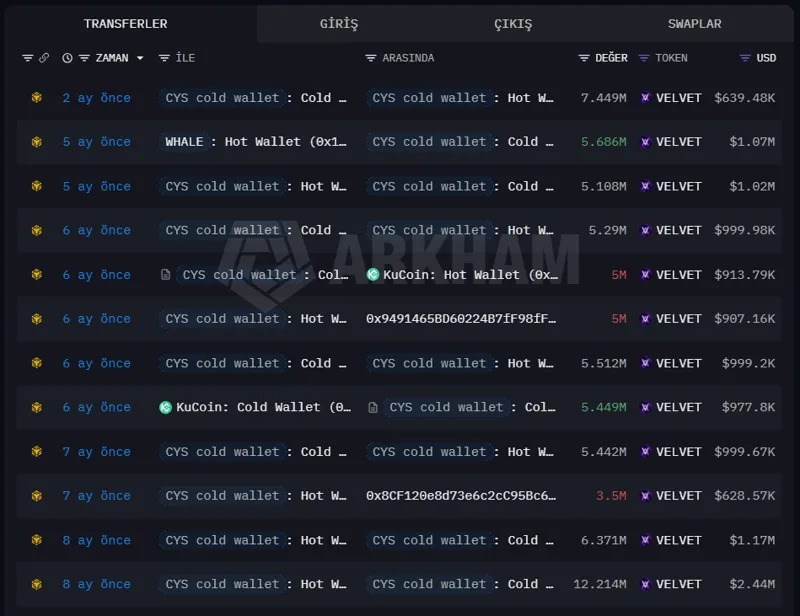Click the 12.214M value
This screenshot has width=800, height=616.
(x=599, y=584)
